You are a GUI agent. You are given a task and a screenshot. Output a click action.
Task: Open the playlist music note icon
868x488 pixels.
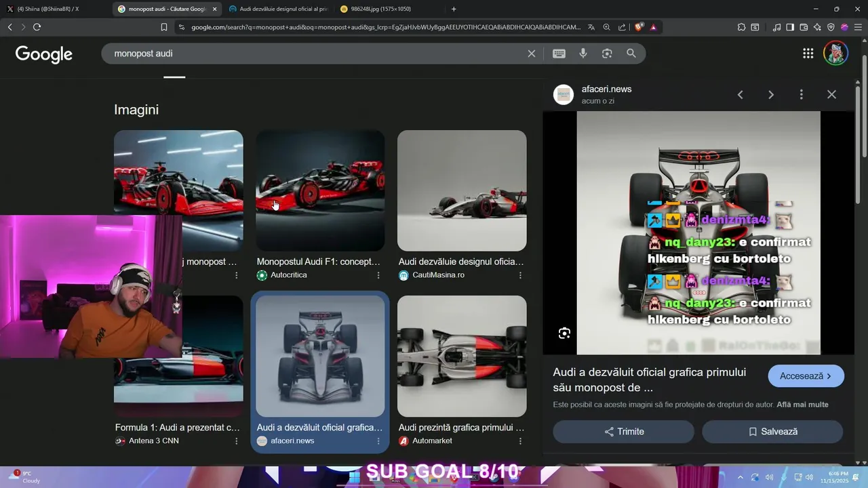point(776,27)
